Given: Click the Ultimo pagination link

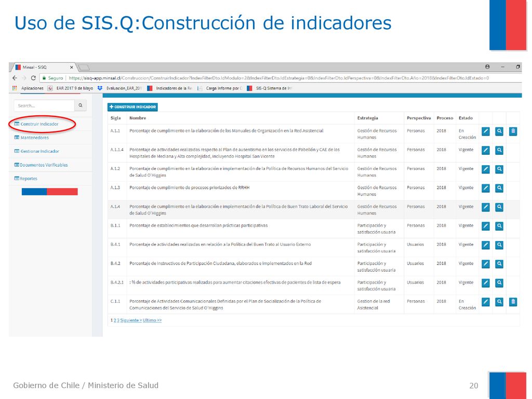Looking at the screenshot, I should pyautogui.click(x=152, y=320).
